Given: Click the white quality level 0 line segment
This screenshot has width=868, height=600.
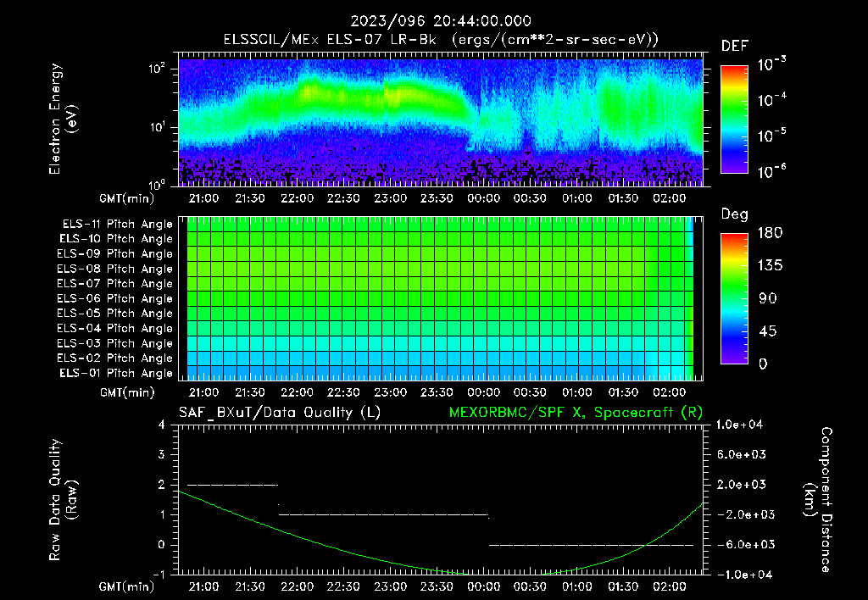Looking at the screenshot, I should point(591,545).
